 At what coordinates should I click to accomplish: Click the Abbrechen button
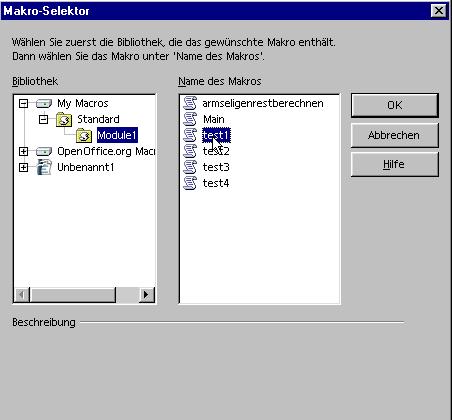[395, 135]
